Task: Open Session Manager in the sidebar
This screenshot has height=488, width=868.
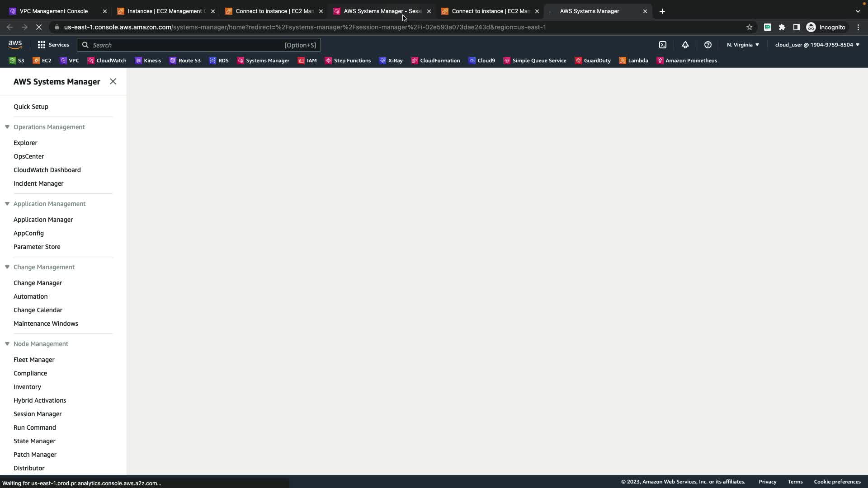Action: point(38,414)
